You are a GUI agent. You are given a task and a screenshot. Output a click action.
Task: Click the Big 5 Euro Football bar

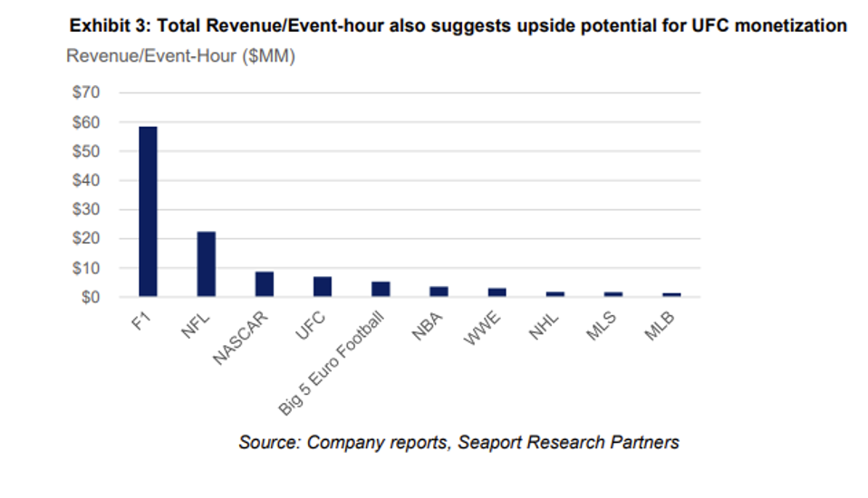click(381, 289)
